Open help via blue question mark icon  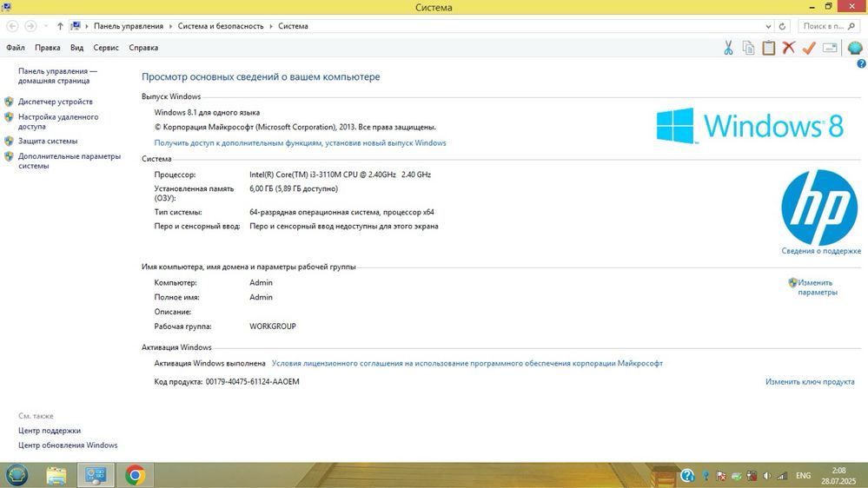(x=861, y=63)
